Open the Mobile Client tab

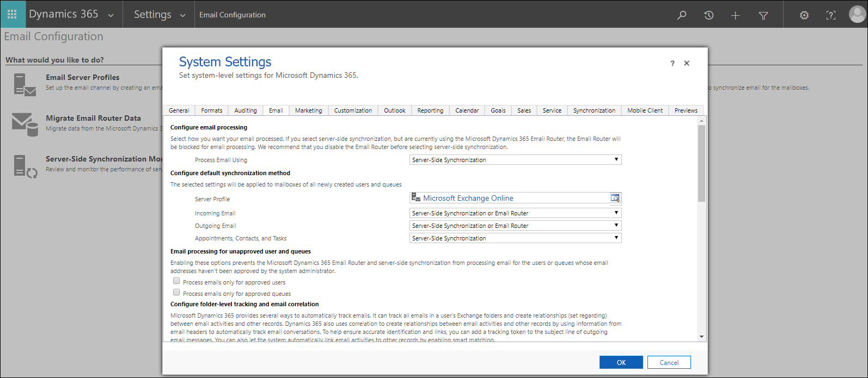tap(645, 110)
